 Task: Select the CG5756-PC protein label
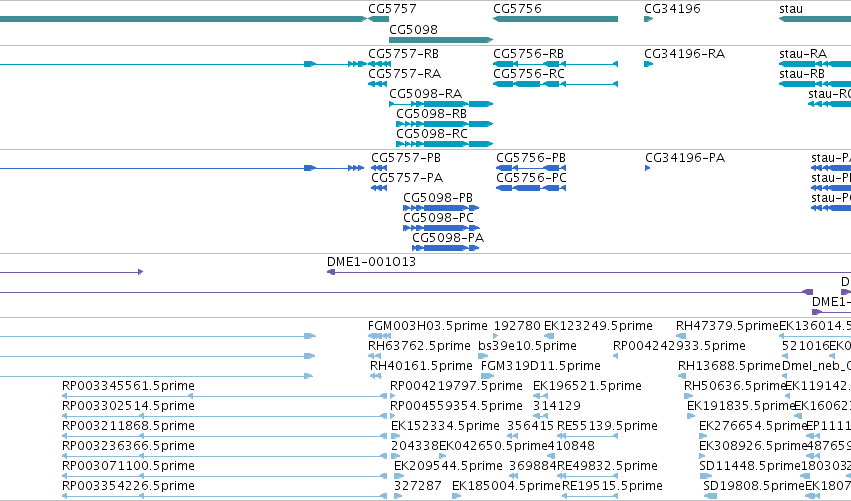[x=531, y=178]
